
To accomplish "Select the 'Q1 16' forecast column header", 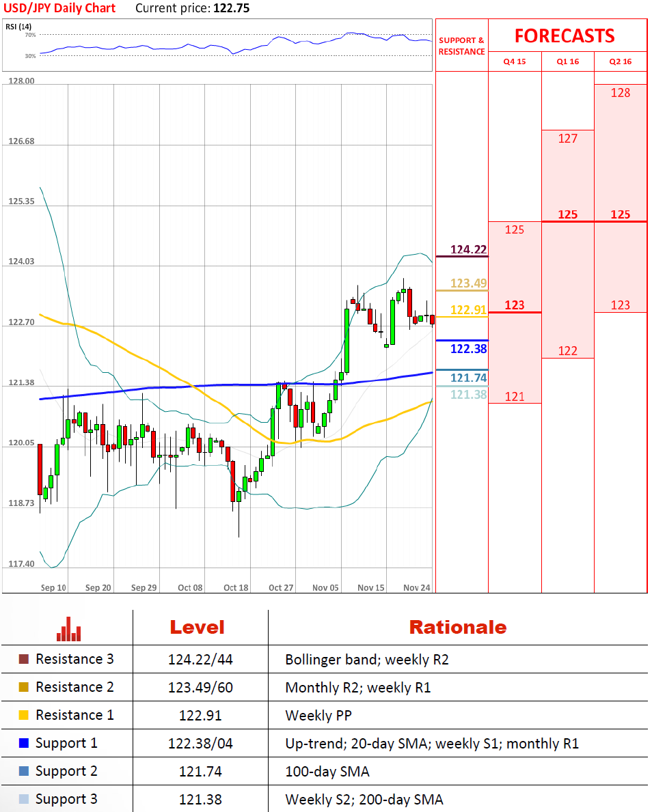I will (567, 61).
